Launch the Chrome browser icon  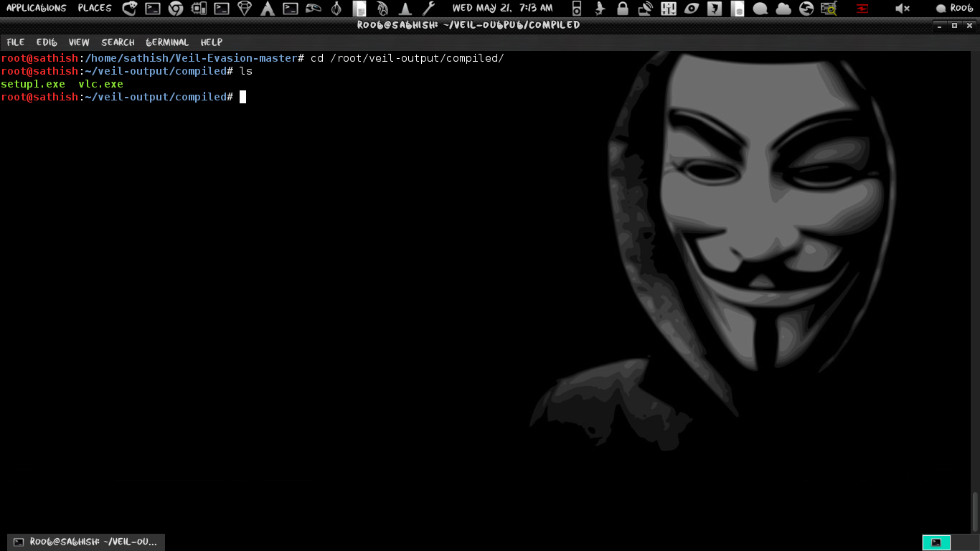175,9
